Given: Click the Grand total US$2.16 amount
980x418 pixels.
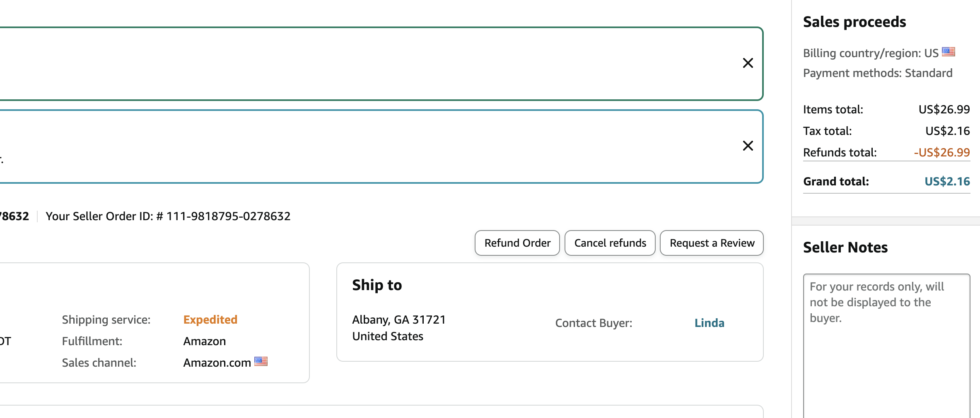Looking at the screenshot, I should (x=947, y=181).
